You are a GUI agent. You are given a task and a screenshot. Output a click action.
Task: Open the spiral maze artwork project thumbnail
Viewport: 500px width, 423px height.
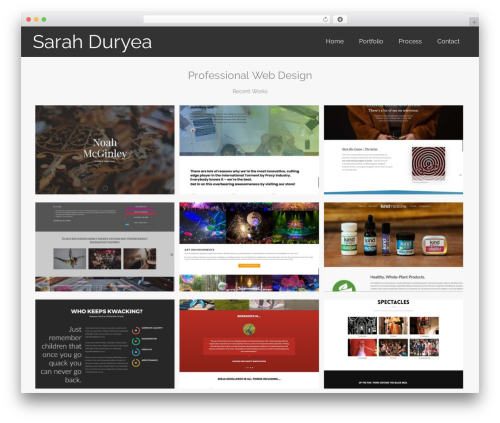[393, 150]
